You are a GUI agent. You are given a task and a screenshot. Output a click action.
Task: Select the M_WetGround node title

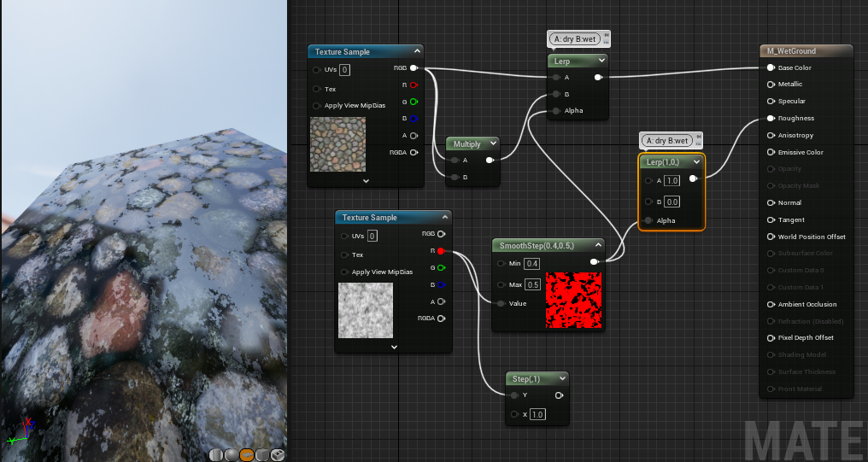791,51
